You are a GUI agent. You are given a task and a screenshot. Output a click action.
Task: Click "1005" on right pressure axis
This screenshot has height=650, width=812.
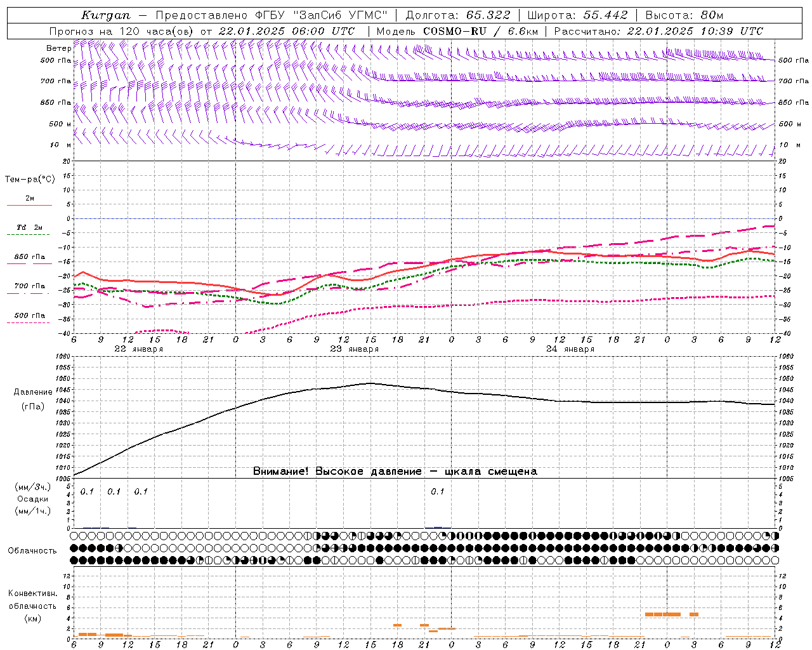click(787, 478)
